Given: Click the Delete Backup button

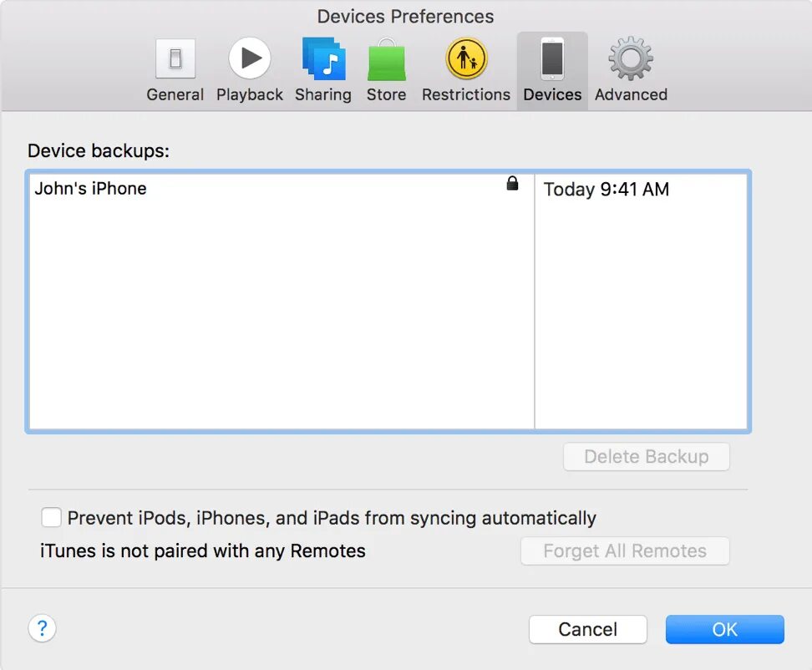Looking at the screenshot, I should [646, 456].
